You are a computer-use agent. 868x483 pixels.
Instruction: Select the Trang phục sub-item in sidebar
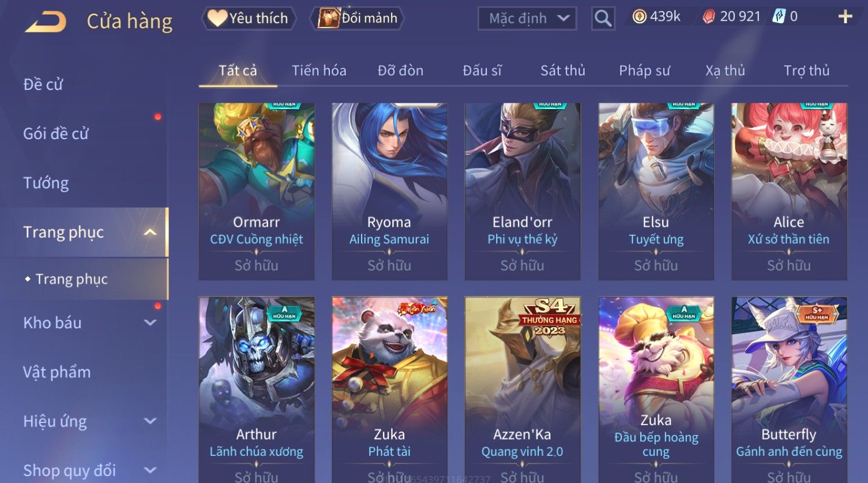point(72,279)
